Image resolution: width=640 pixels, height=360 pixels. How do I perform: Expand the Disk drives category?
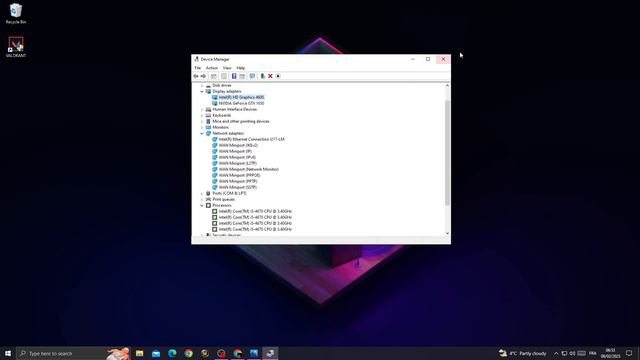(202, 86)
